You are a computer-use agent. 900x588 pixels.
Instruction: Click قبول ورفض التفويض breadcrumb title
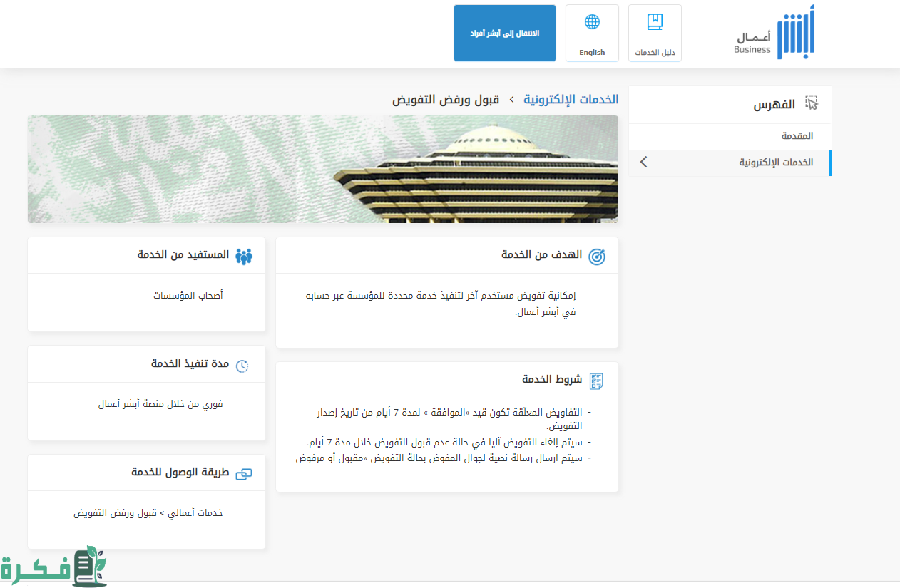pyautogui.click(x=446, y=99)
